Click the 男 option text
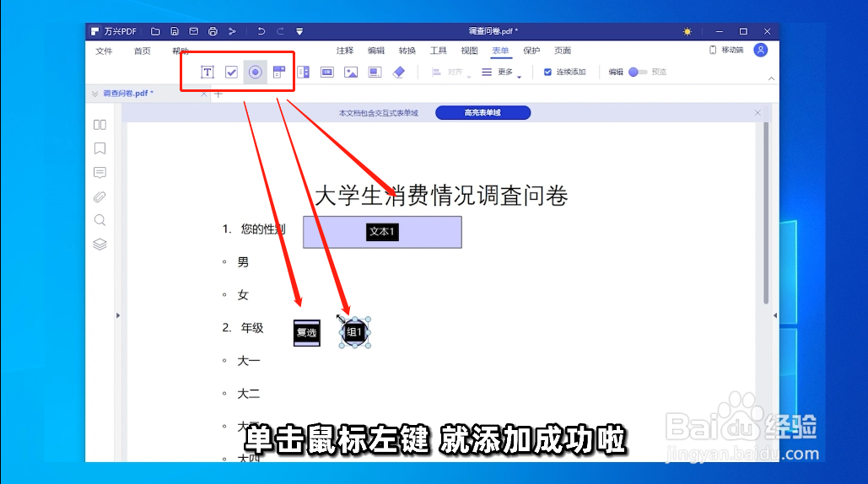 [243, 262]
